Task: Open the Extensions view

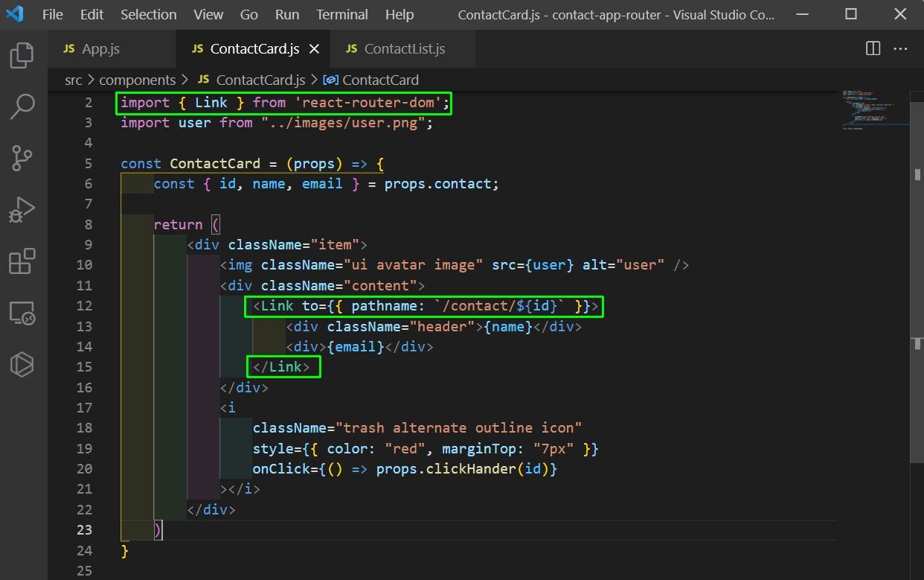Action: (x=22, y=261)
